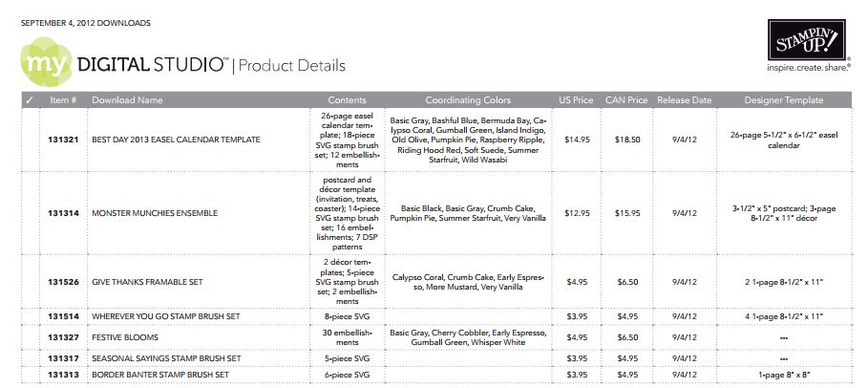Image resolution: width=868 pixels, height=388 pixels.
Task: Click the $18.50 CAN price cell
Action: point(627,140)
